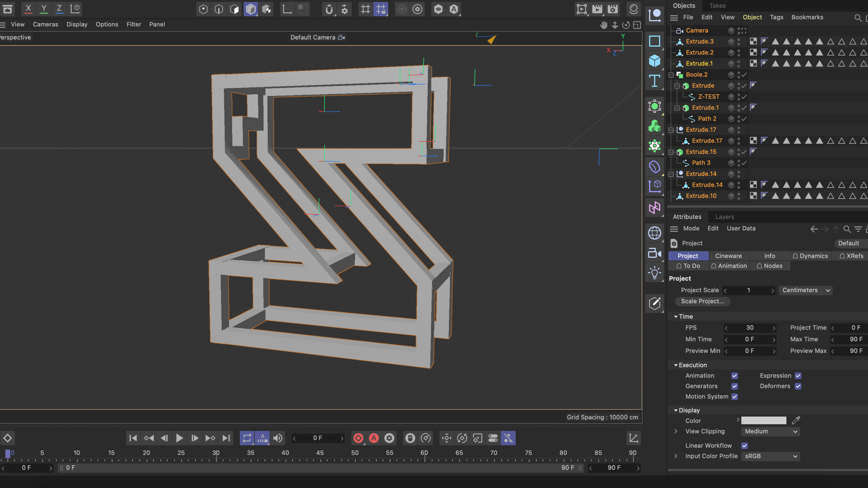This screenshot has height=488, width=868.
Task: Go to end of animation
Action: (226, 438)
